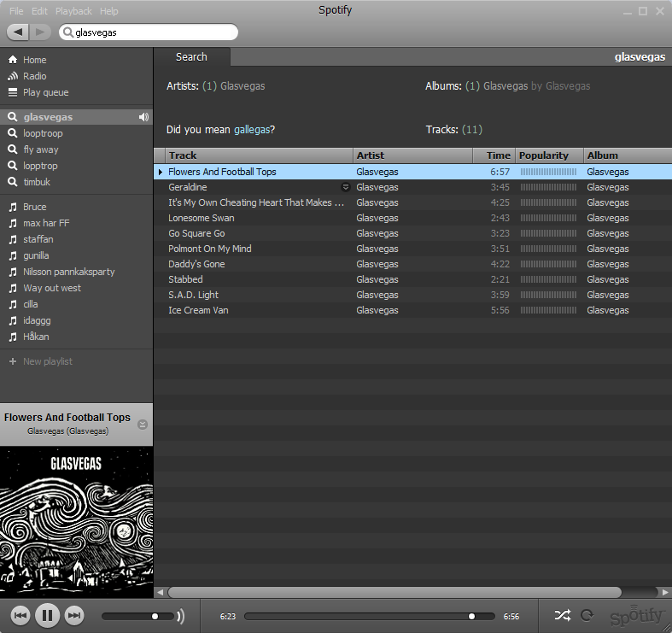Click the song progress seek bar
Image resolution: width=672 pixels, height=633 pixels.
370,616
